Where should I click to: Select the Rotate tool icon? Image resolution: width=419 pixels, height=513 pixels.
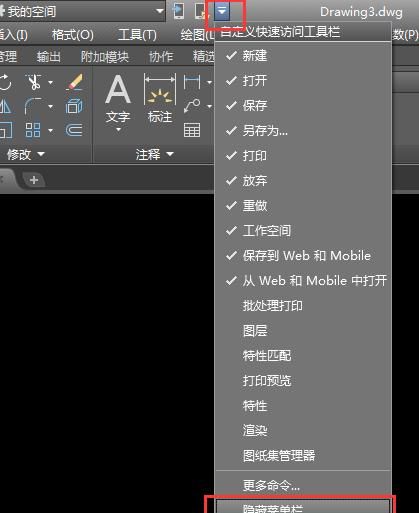5,82
